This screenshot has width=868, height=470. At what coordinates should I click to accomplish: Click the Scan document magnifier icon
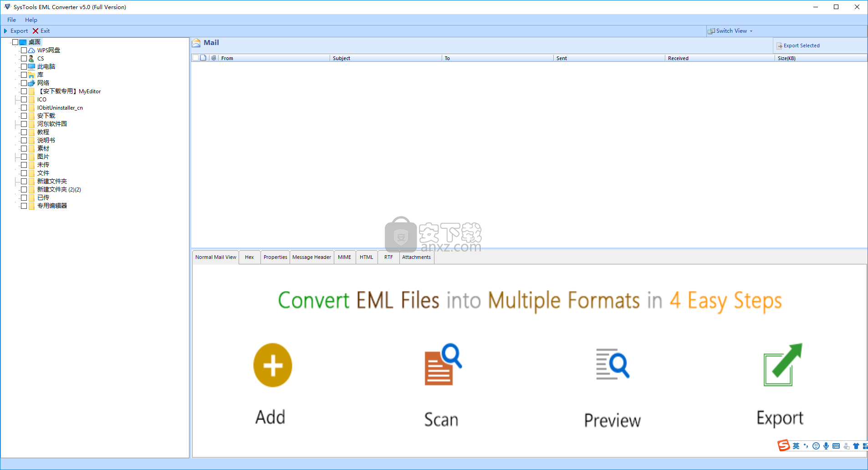pos(443,364)
